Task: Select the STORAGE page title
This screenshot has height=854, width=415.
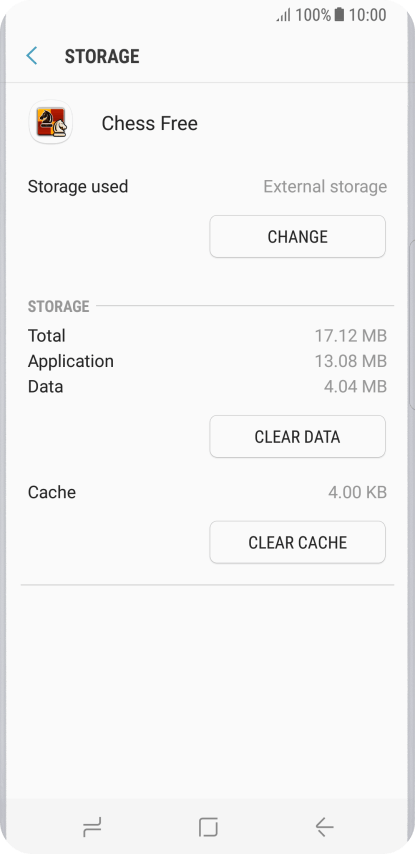Action: (102, 56)
